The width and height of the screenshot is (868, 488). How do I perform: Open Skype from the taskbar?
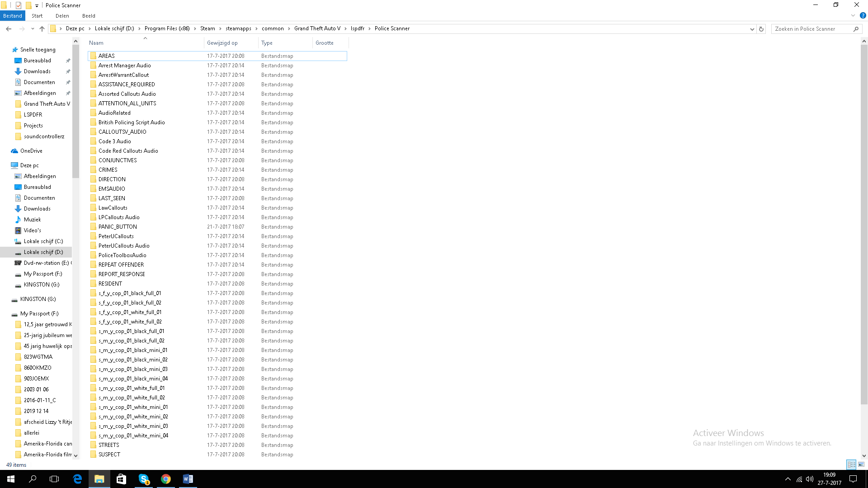pos(144,479)
